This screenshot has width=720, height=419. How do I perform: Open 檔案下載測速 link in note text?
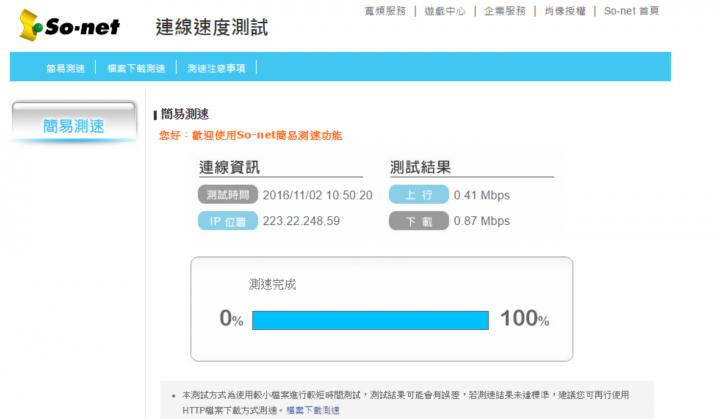(x=313, y=410)
